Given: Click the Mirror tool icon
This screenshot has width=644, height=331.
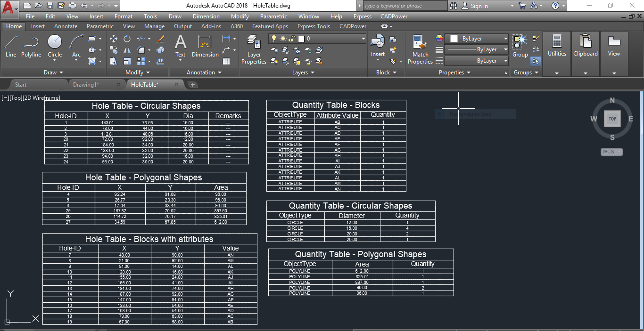Looking at the screenshot, I should coord(127,50).
